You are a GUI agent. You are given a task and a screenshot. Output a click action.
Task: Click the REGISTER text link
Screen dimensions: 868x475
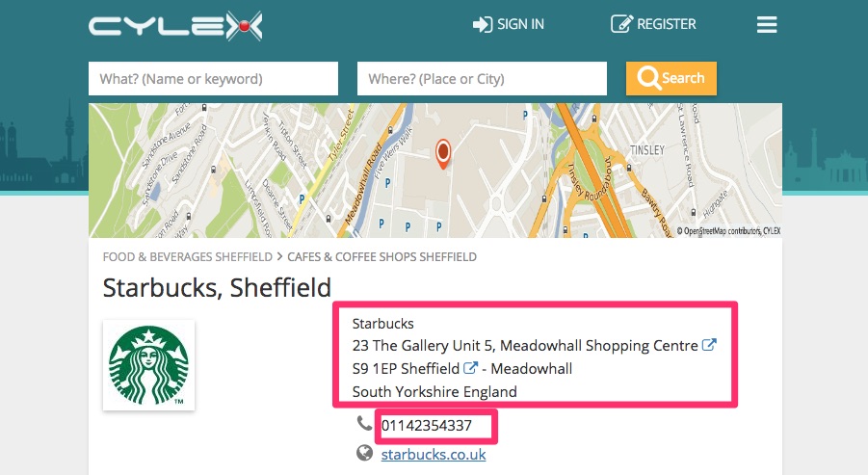pyautogui.click(x=667, y=24)
